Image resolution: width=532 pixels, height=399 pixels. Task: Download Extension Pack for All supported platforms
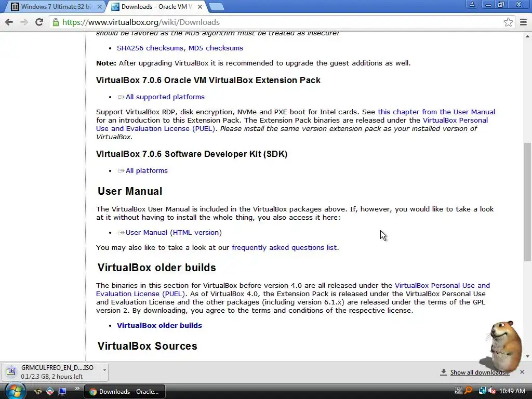165,97
